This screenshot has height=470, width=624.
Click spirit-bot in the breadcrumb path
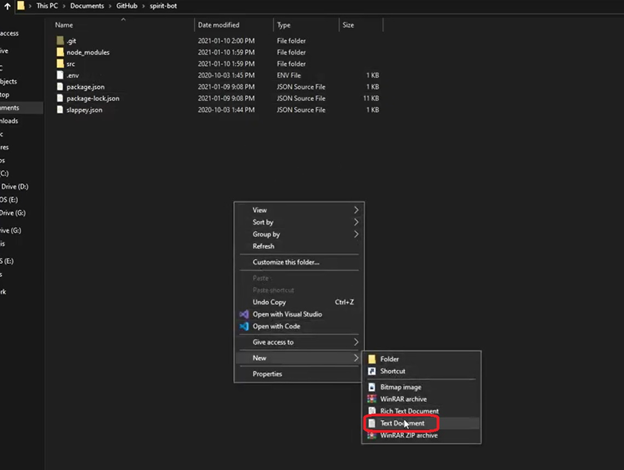163,6
